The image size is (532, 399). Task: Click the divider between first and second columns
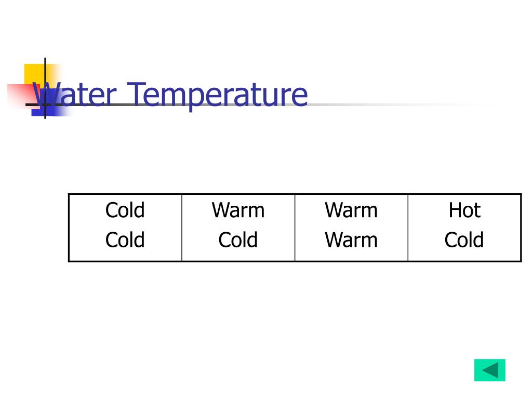[182, 228]
